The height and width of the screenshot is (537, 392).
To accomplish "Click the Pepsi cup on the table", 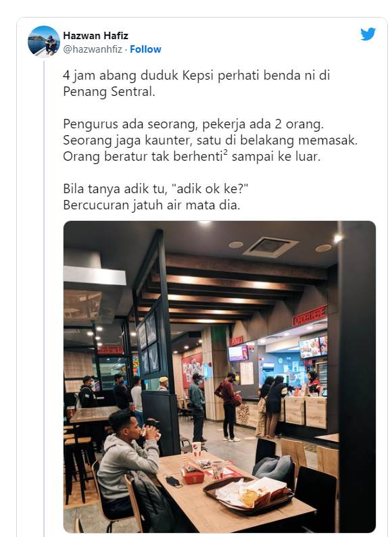I will pos(197,449).
